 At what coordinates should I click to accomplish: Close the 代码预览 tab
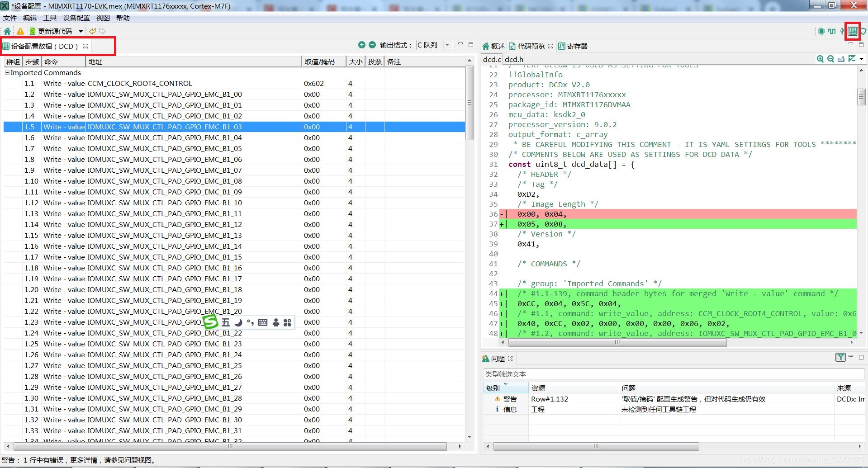click(x=550, y=46)
